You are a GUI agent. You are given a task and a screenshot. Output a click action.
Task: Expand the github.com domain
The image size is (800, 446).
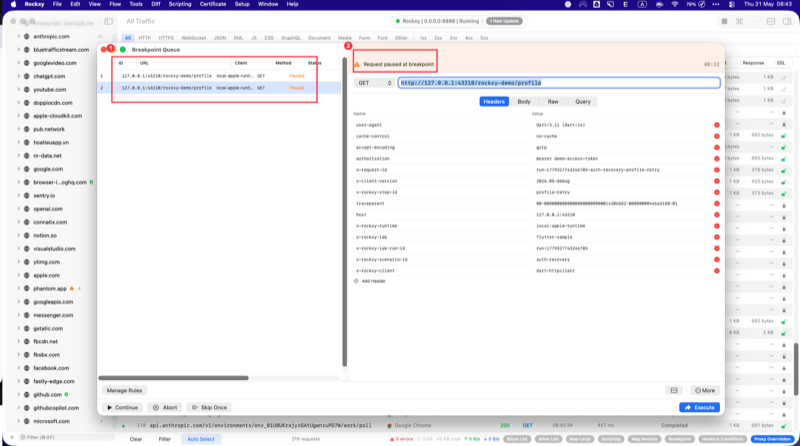(19, 394)
